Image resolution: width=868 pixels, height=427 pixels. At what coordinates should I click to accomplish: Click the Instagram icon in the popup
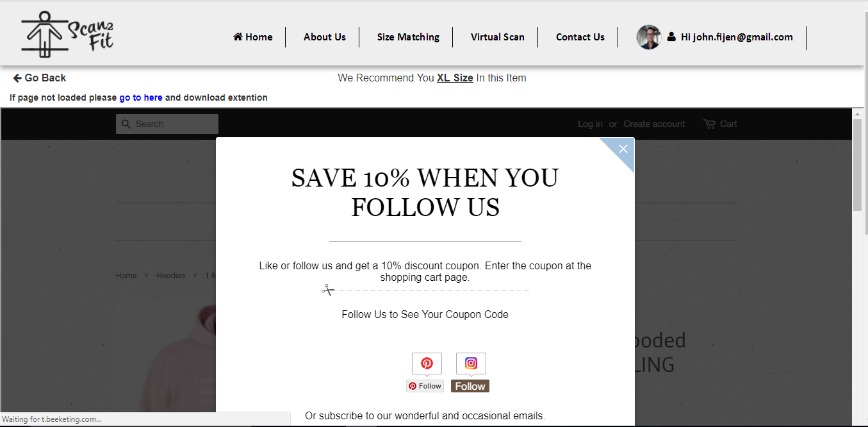coord(471,364)
